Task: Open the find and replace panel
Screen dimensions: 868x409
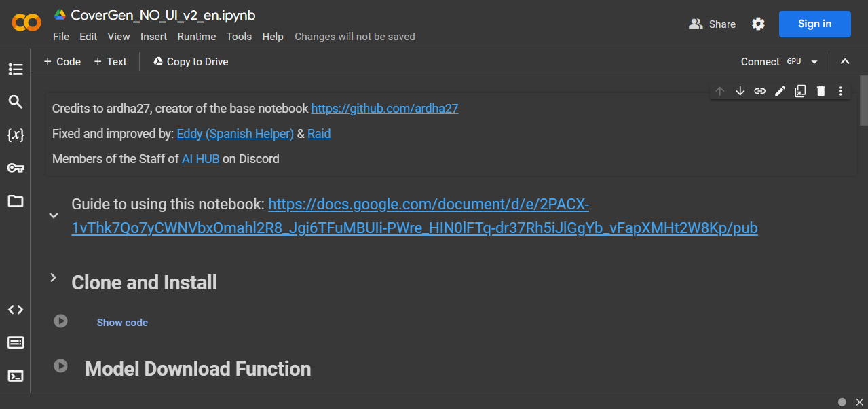Action: click(x=15, y=102)
